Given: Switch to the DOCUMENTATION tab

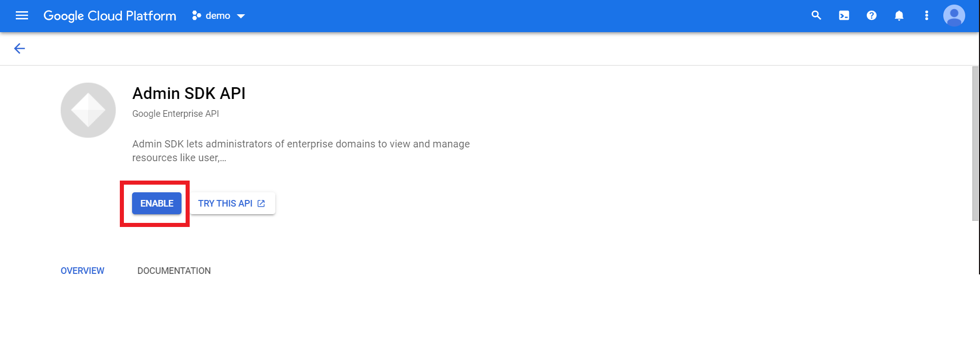Looking at the screenshot, I should 174,271.
